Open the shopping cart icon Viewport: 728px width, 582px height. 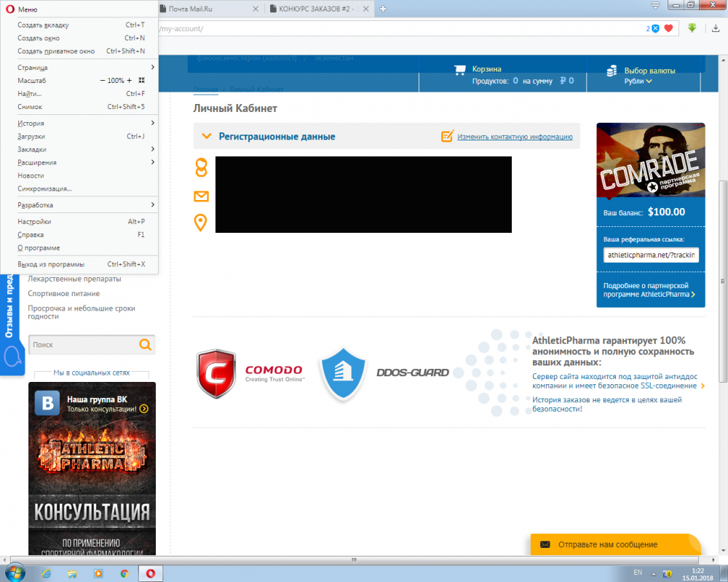(x=459, y=71)
